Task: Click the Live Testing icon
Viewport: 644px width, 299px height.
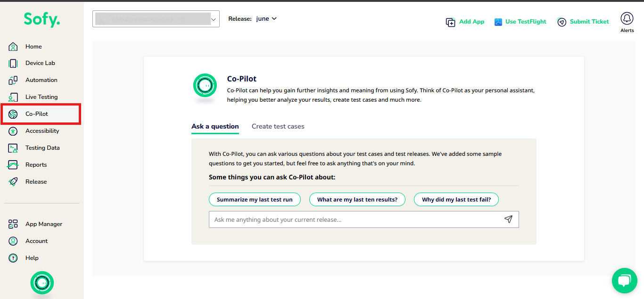Action: [13, 97]
